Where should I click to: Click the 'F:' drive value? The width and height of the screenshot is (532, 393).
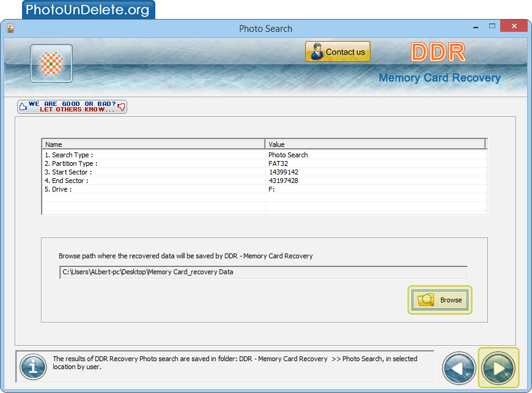point(272,189)
